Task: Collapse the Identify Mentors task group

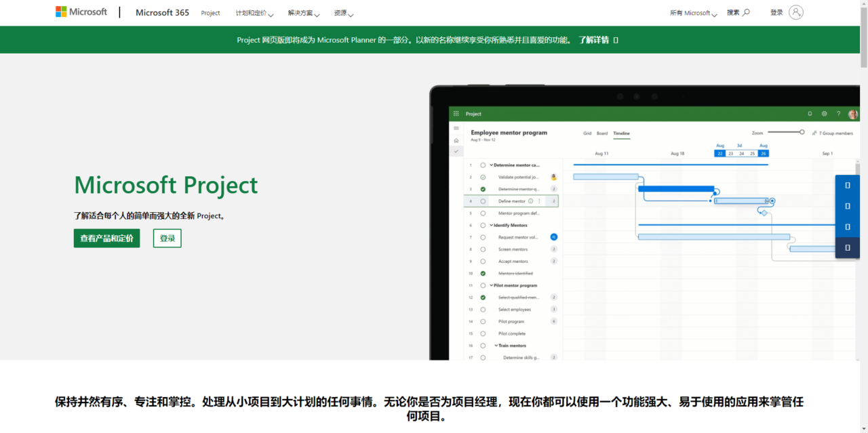Action: point(492,225)
